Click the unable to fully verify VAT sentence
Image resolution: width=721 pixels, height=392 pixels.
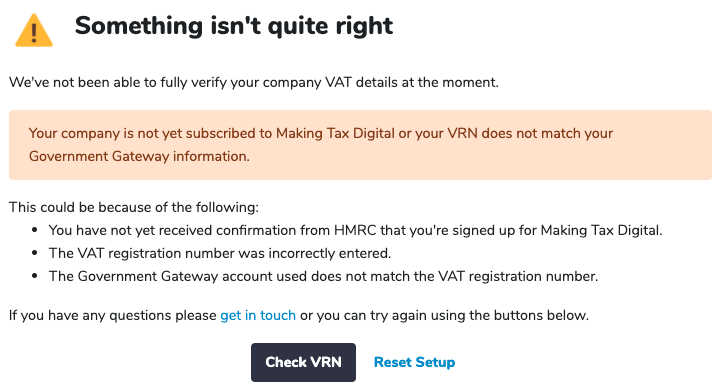pos(254,82)
